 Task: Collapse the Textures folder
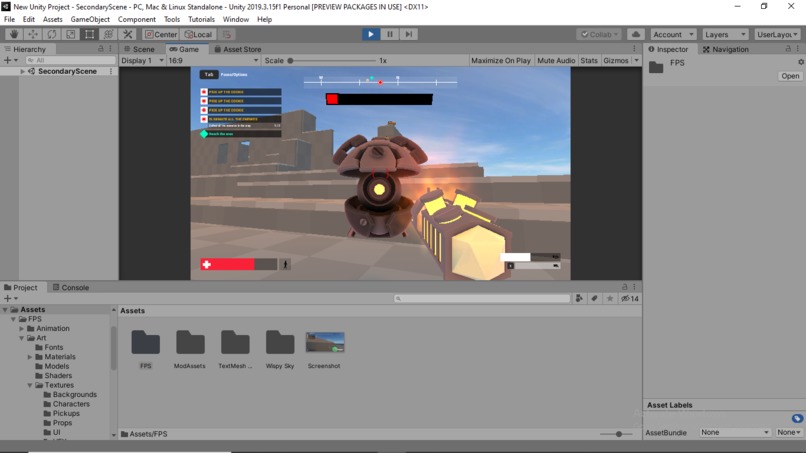click(30, 385)
